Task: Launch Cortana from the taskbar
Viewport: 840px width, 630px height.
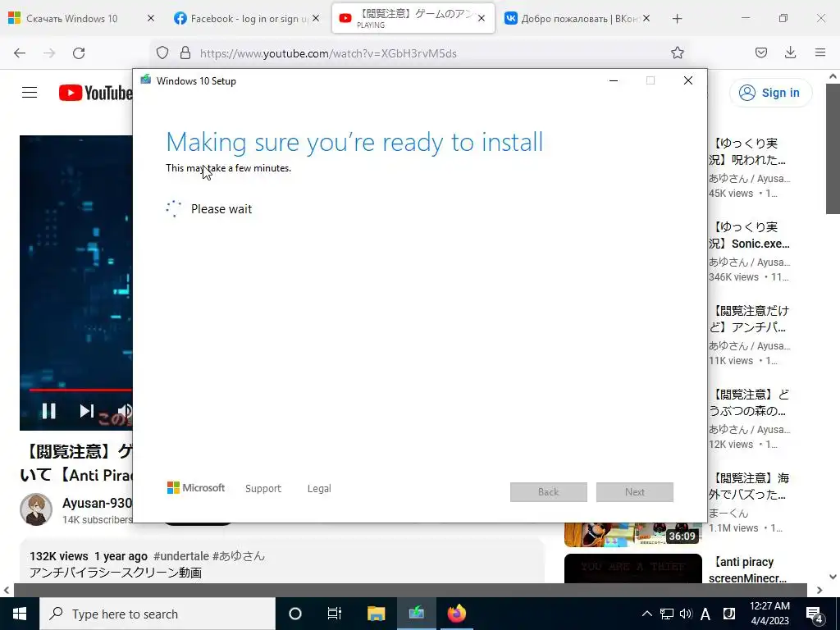Action: [x=295, y=614]
